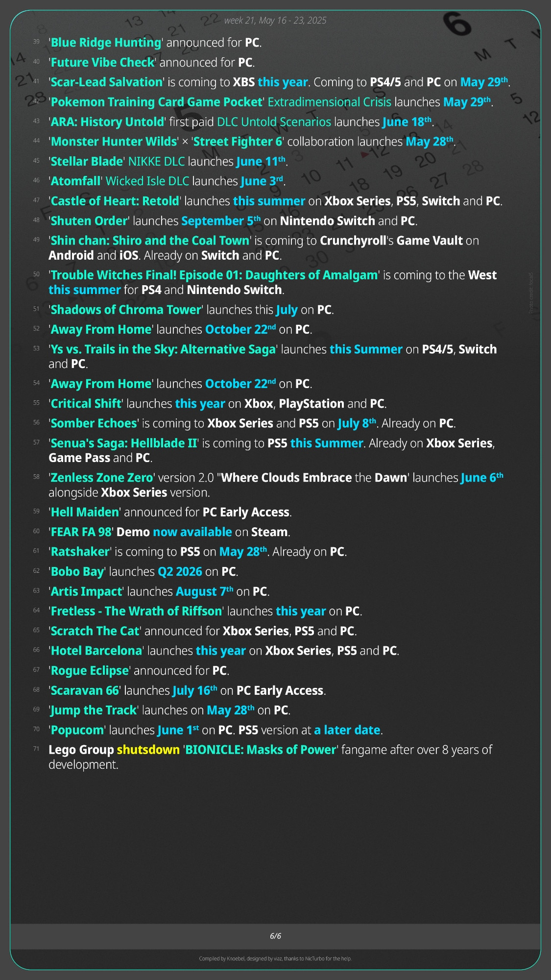Select the 'NIKKE DLC' text

(157, 162)
